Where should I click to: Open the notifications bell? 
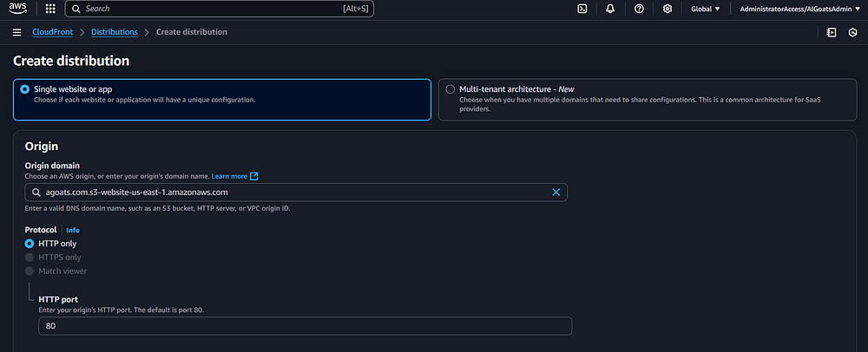[x=610, y=9]
